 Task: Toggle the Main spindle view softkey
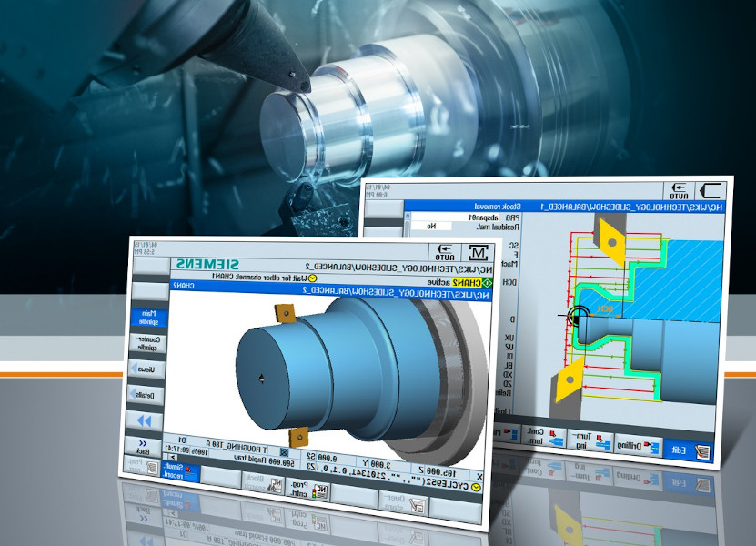[149, 318]
